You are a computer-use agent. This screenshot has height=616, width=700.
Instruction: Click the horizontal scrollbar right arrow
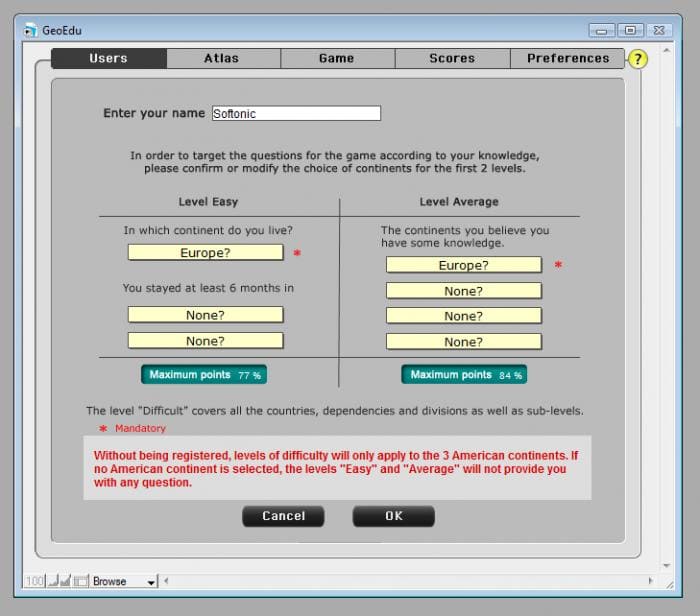[x=650, y=581]
